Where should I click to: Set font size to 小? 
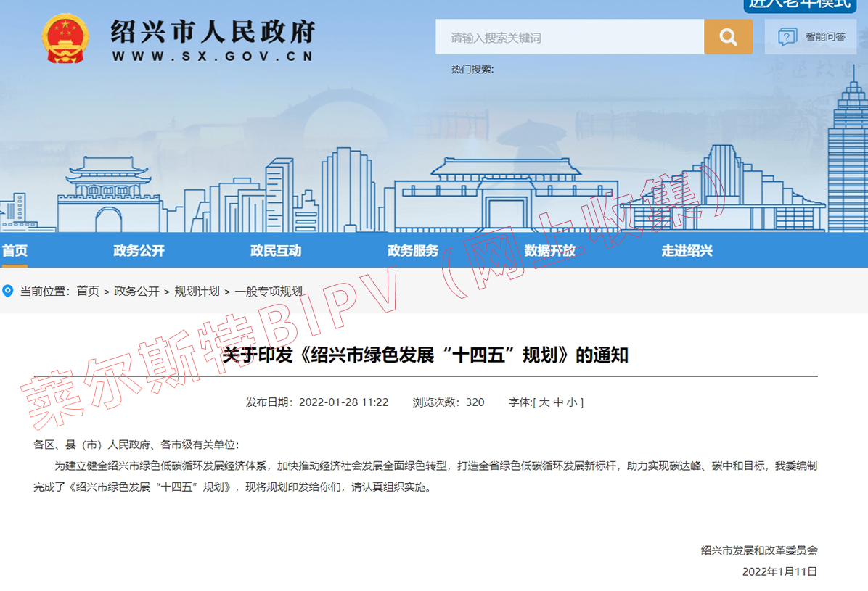coord(572,402)
